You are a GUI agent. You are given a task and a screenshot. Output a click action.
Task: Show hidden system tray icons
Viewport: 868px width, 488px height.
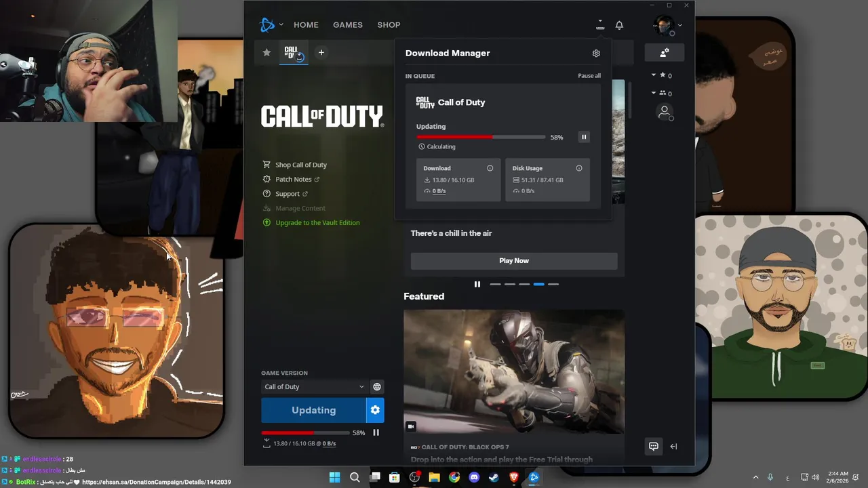[x=755, y=477]
